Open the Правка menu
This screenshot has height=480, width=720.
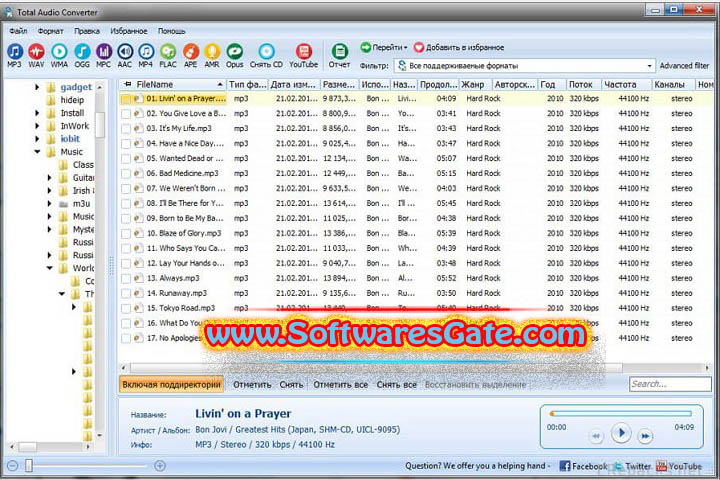click(x=87, y=31)
